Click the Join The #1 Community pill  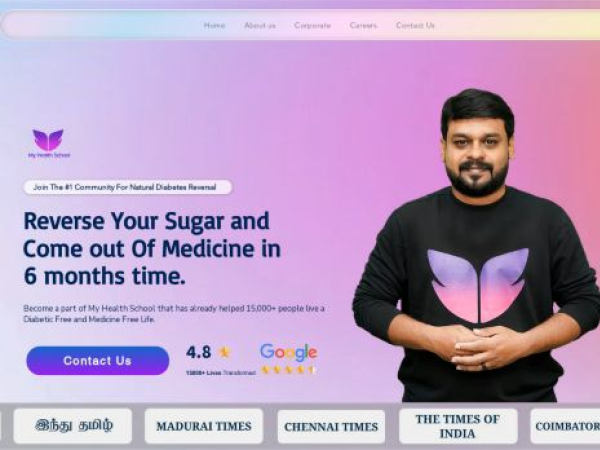128,187
